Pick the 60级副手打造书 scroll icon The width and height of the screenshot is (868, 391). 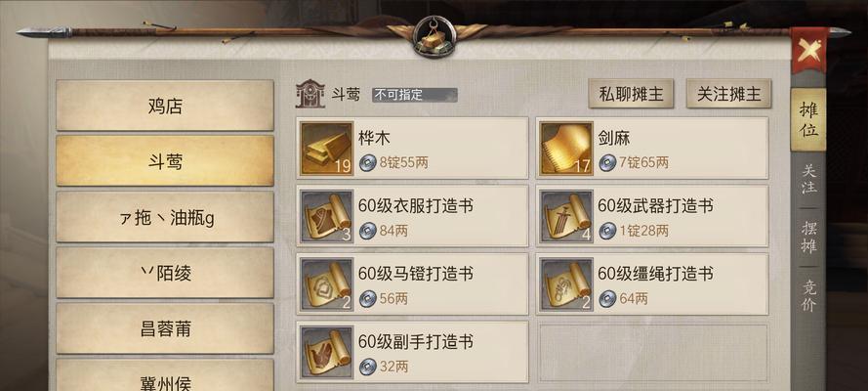[x=327, y=352]
